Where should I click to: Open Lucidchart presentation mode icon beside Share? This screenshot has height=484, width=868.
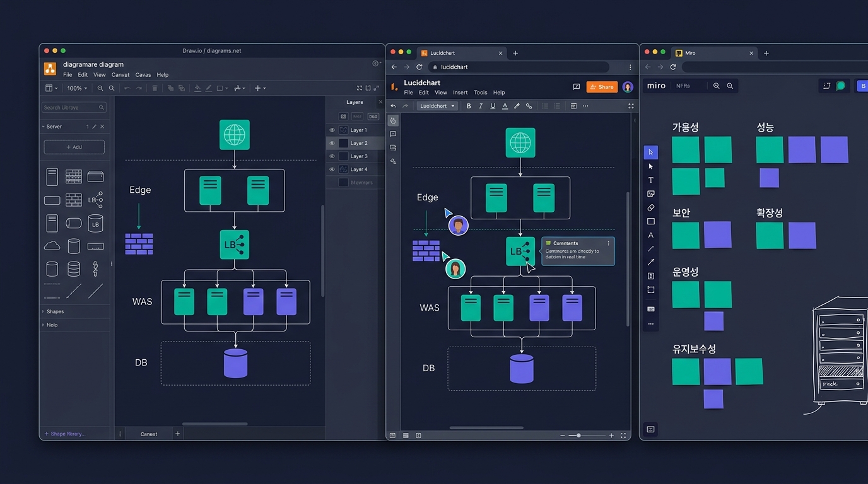576,87
